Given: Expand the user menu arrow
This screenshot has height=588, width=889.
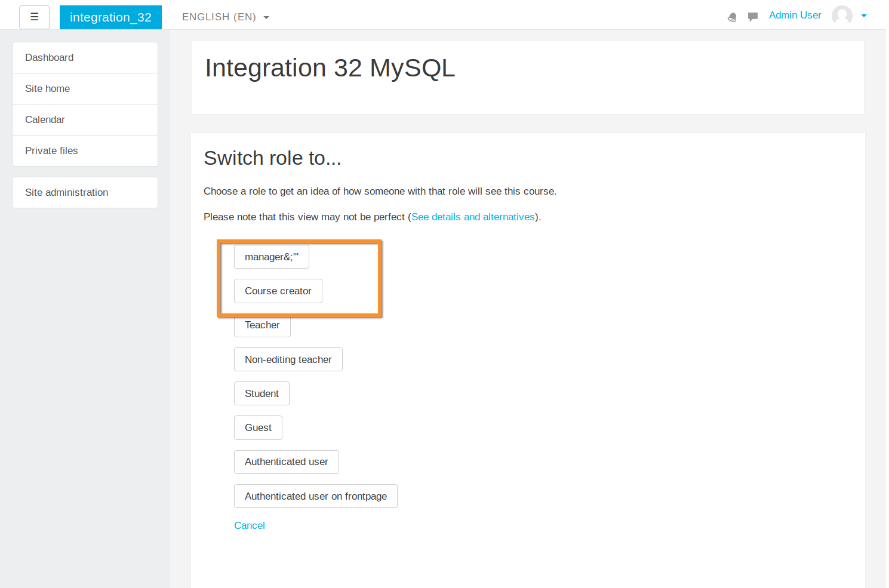Looking at the screenshot, I should click(864, 16).
